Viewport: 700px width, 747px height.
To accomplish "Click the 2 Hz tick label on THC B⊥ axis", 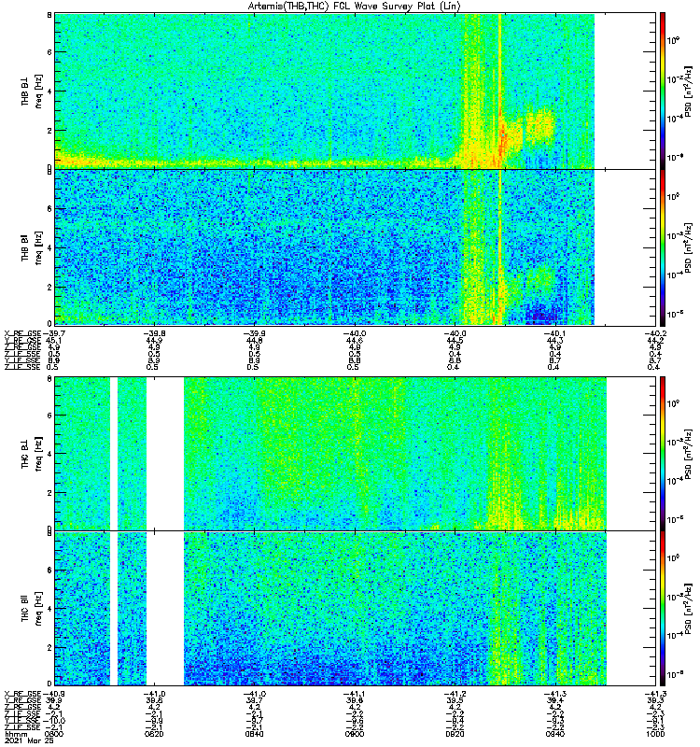I will coord(49,493).
